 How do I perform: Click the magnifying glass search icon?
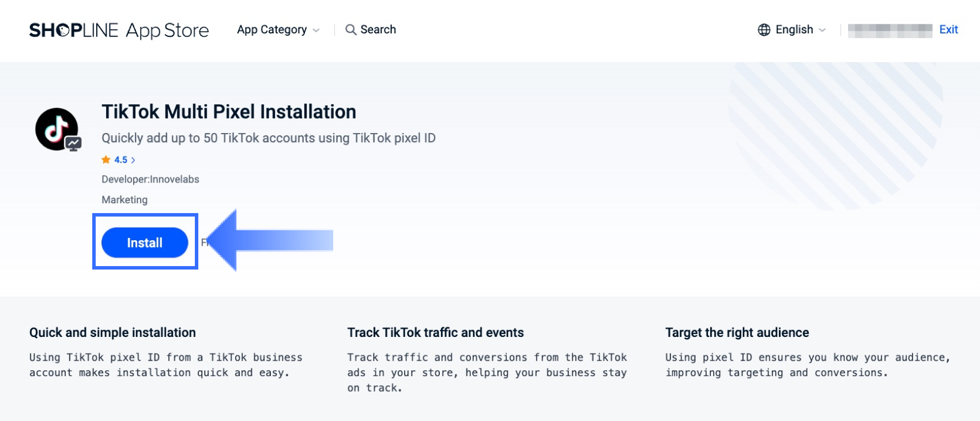coord(350,30)
